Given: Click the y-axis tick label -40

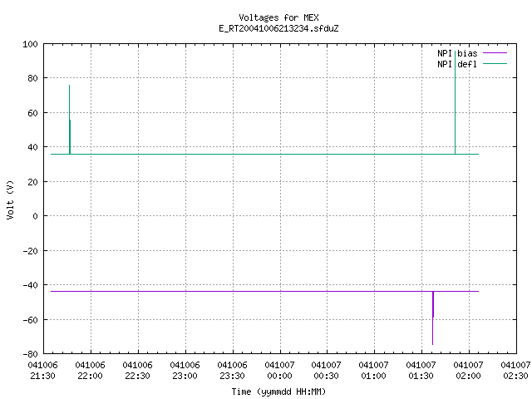Looking at the screenshot, I should pos(30,285).
